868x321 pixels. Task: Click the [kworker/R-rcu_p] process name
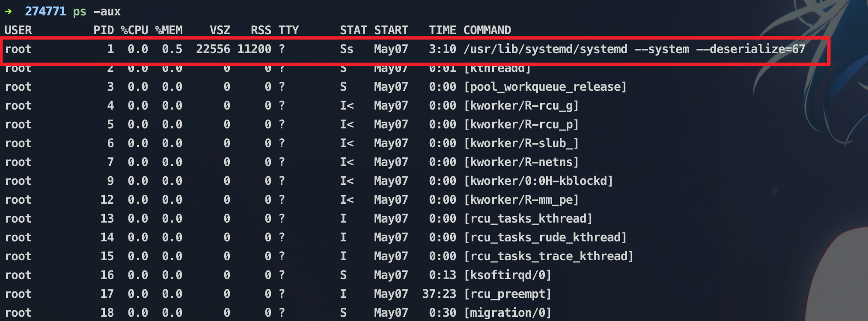click(521, 125)
